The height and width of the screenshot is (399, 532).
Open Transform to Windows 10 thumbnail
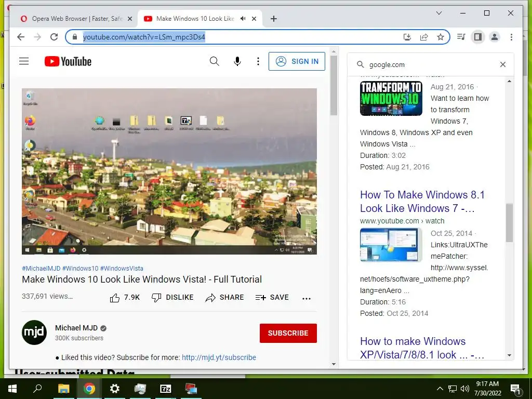click(391, 98)
